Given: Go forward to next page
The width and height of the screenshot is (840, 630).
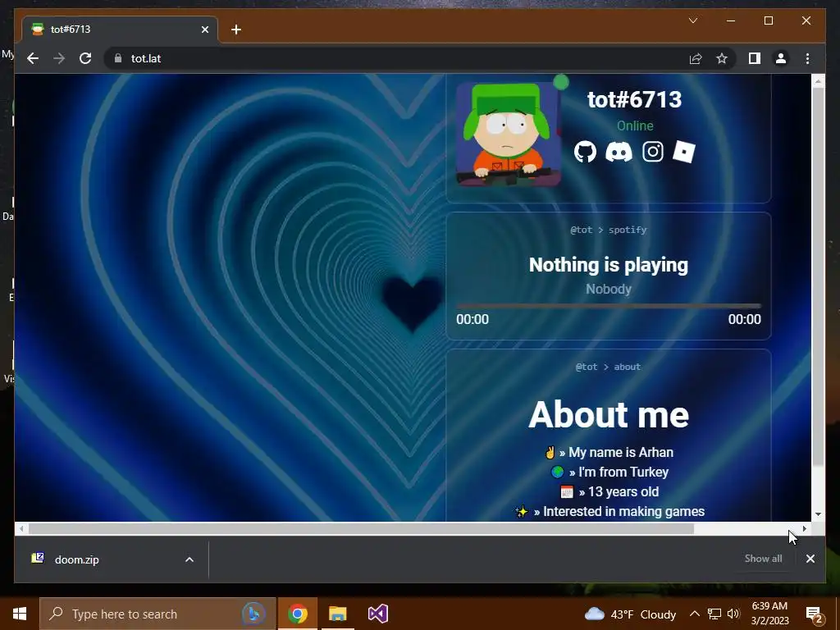Looking at the screenshot, I should point(59,58).
